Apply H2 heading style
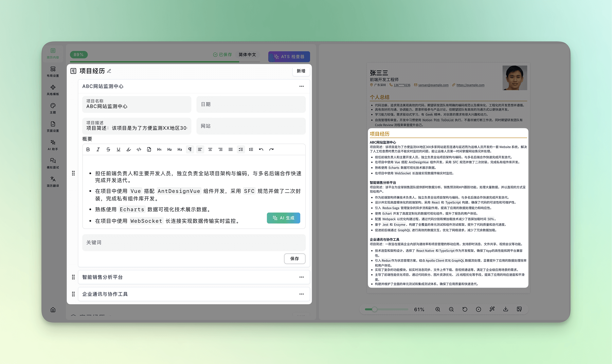Screen dimensions: 612x364 coord(169,149)
